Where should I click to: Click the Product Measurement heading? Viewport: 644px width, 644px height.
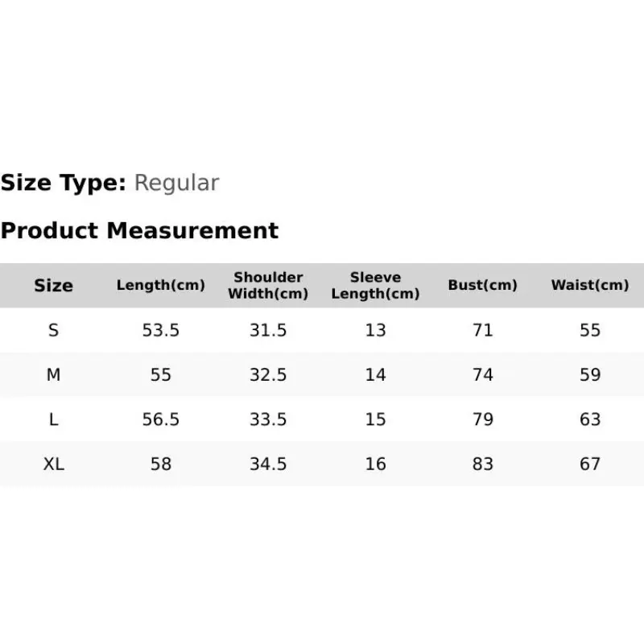click(139, 231)
